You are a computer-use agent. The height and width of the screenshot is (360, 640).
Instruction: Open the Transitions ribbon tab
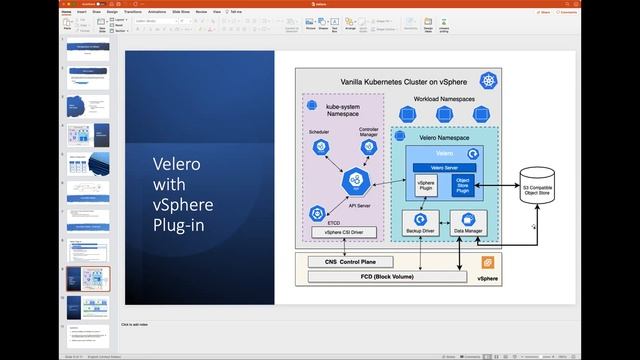[x=133, y=12]
